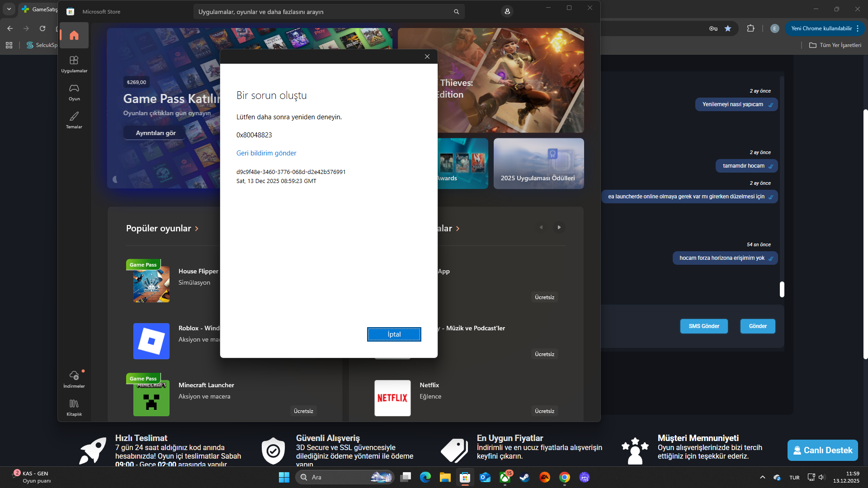This screenshot has width=868, height=488.
Task: Open Chrome password manager key icon
Action: click(x=713, y=28)
